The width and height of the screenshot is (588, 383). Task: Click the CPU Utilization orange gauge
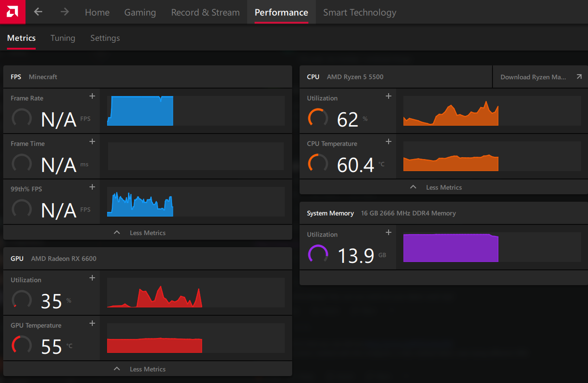coord(318,118)
